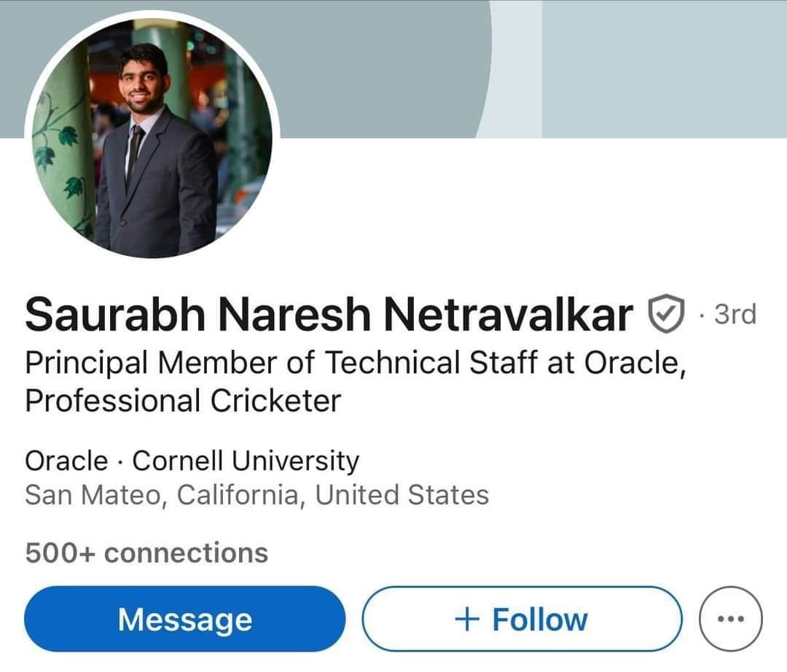
Task: Click the Professional Cricketer headline text
Action: [x=183, y=401]
